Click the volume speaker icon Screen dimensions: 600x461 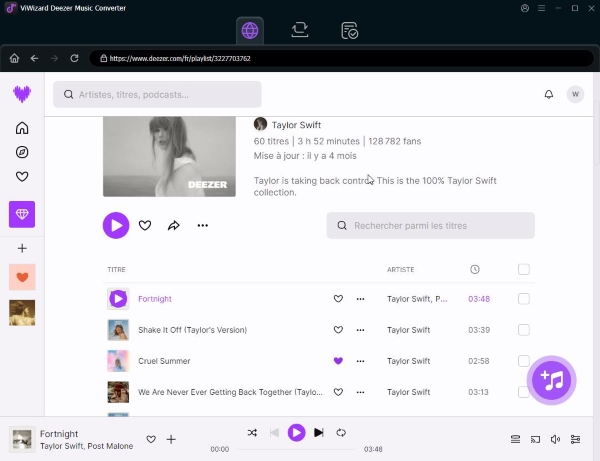click(555, 439)
